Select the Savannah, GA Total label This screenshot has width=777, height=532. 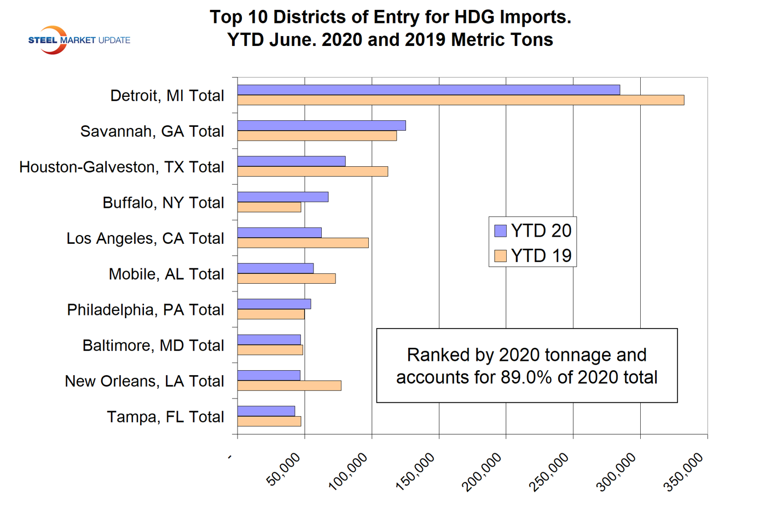[152, 131]
